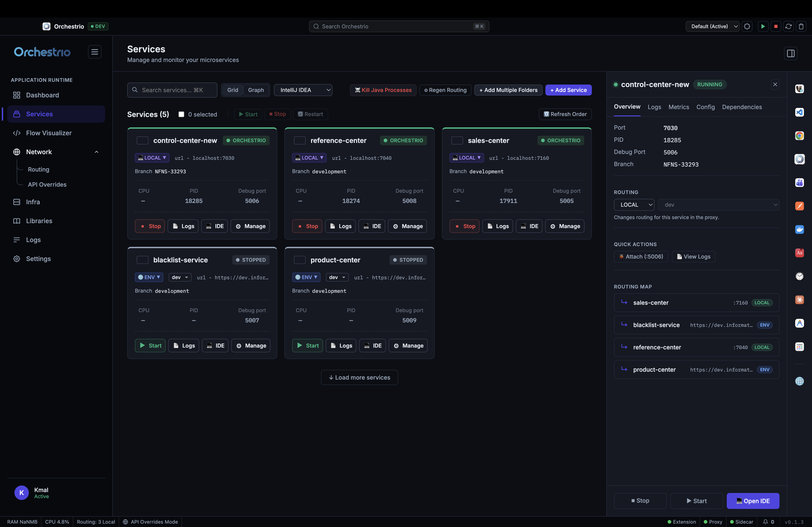Toggle the select-all services checkbox
812x527 pixels.
point(182,114)
